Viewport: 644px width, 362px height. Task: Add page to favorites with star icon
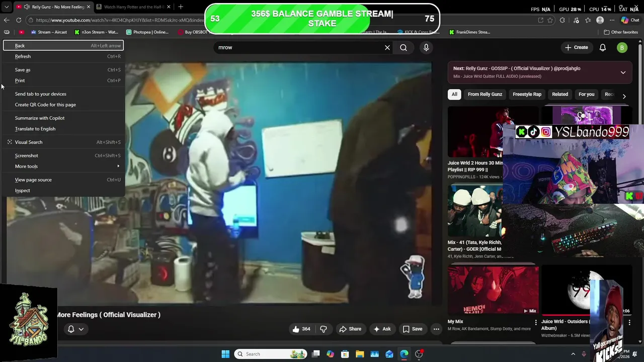point(550,20)
